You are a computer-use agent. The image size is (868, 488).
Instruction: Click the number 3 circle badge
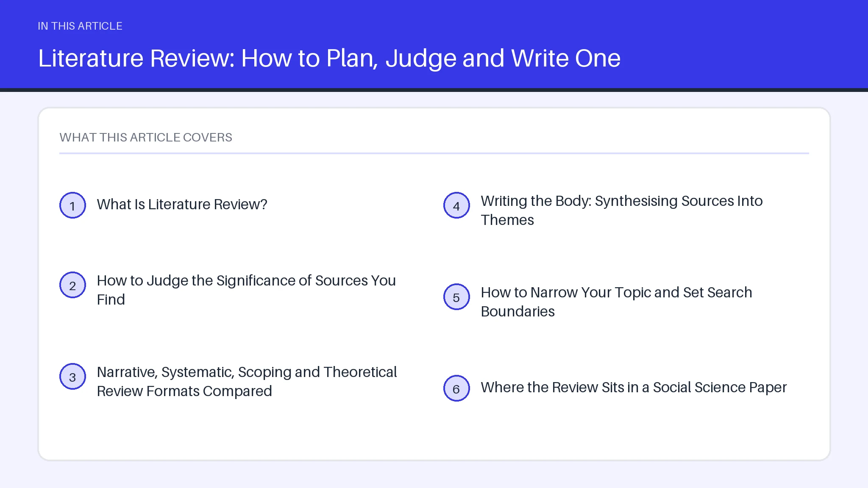pos(72,377)
